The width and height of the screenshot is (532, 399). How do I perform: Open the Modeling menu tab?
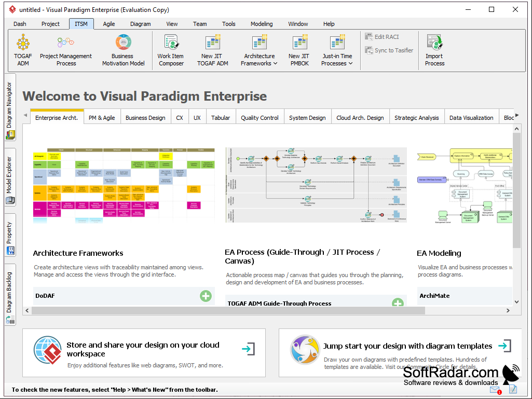tap(262, 24)
